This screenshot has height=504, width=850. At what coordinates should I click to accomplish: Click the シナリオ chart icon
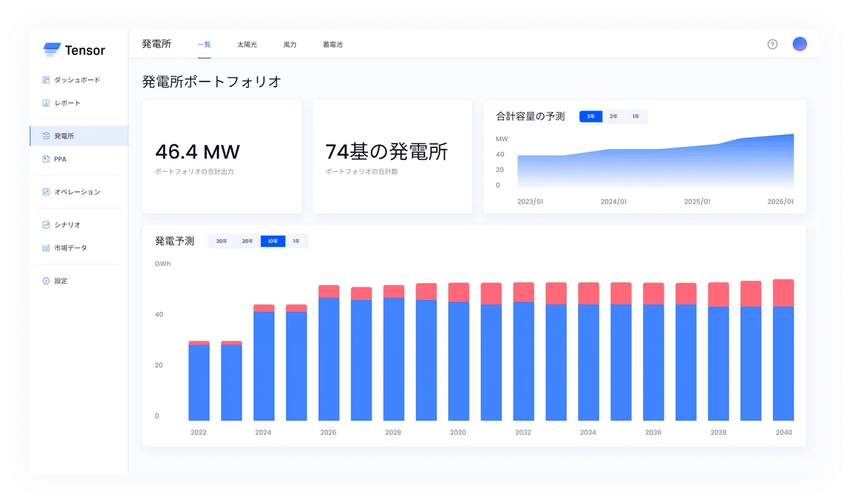[46, 224]
